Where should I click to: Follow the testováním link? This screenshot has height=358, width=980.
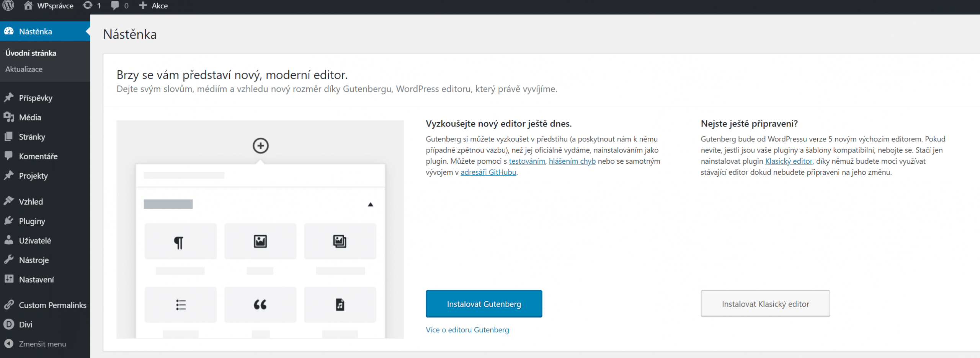click(x=527, y=161)
